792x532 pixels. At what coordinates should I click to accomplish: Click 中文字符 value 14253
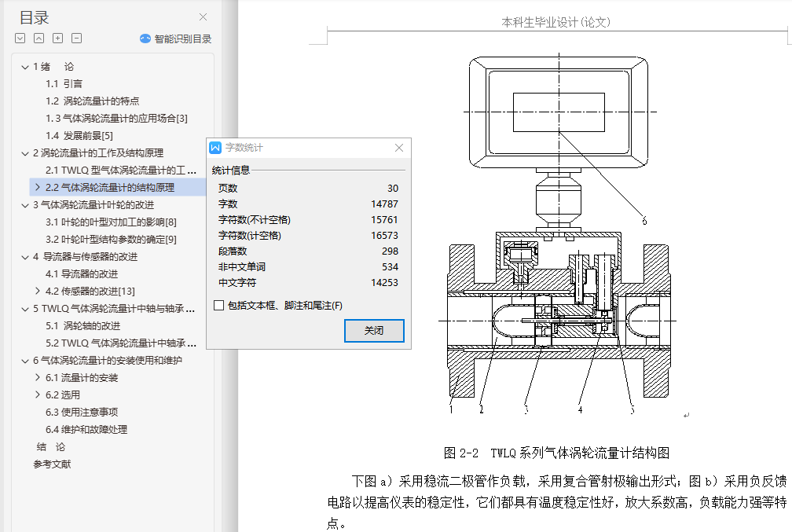point(384,282)
